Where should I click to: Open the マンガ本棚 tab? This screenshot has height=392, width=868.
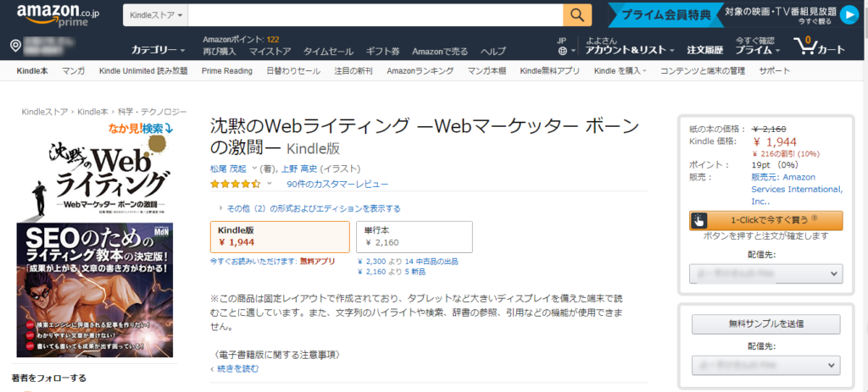487,71
